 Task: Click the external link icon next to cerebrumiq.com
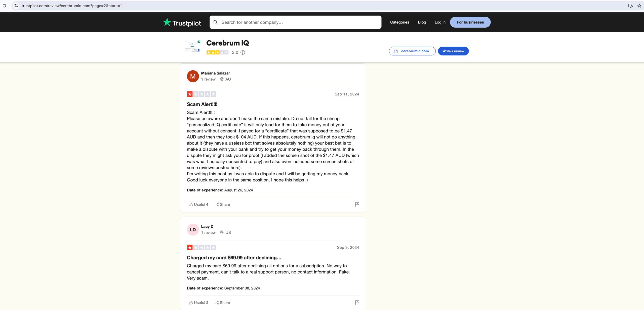tap(396, 51)
